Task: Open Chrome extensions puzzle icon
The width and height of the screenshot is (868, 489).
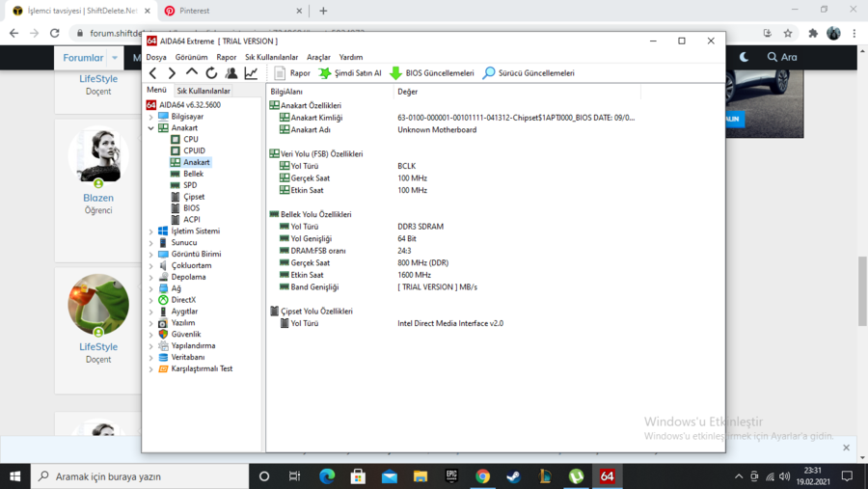Action: click(x=813, y=33)
